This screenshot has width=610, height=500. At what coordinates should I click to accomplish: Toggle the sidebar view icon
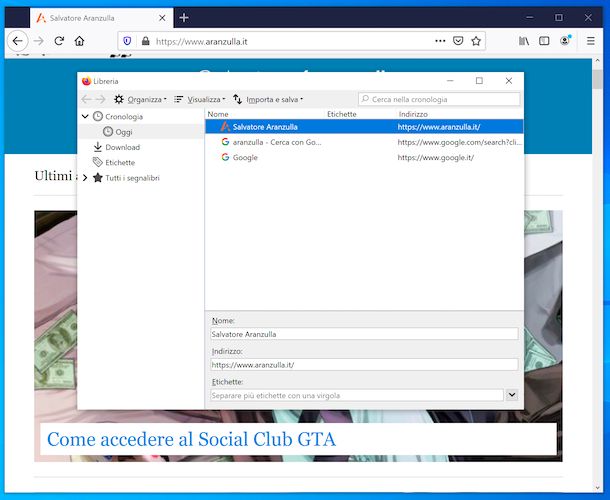544,41
